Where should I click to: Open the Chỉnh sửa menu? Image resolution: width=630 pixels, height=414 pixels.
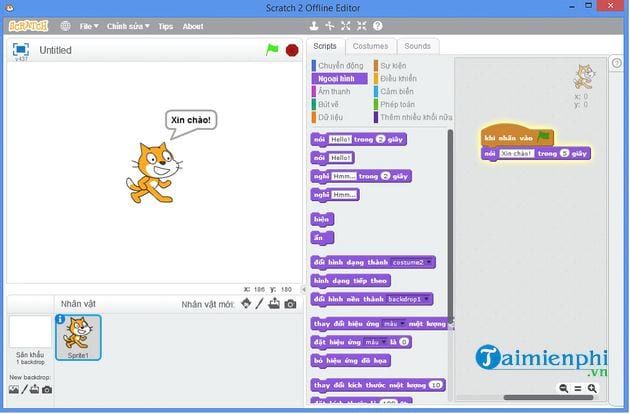click(x=128, y=27)
